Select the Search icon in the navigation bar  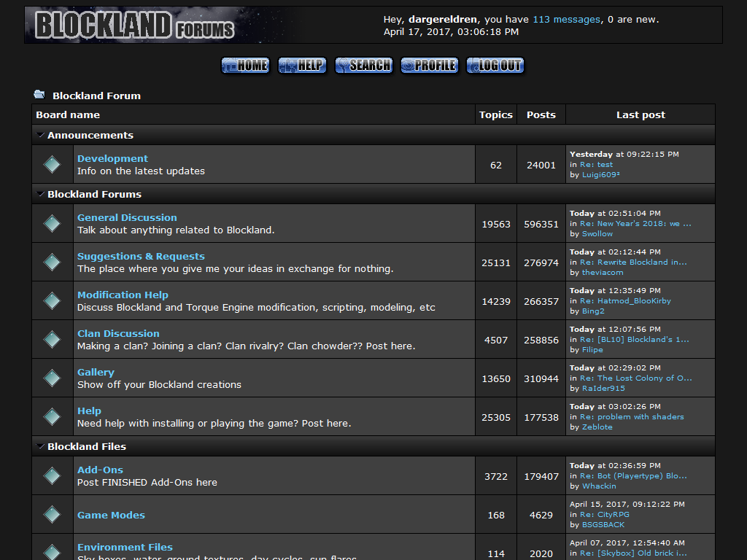(363, 65)
